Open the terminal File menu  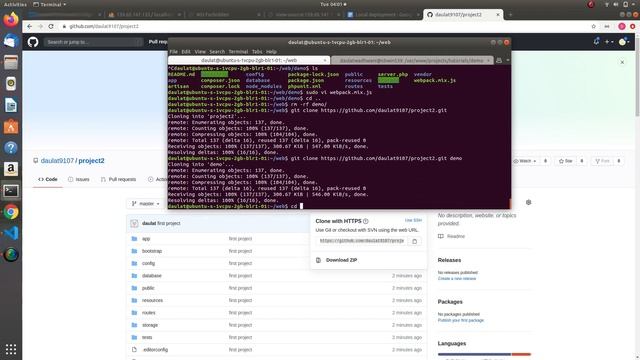(173, 52)
